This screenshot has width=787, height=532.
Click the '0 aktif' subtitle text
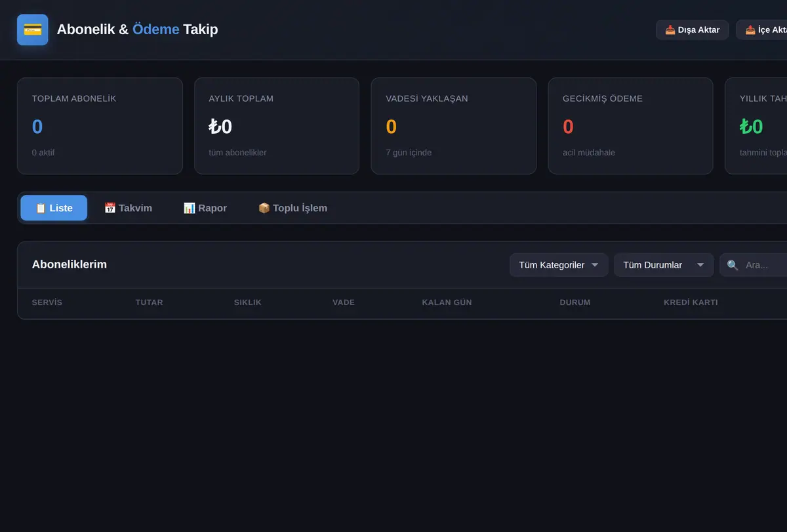point(43,152)
